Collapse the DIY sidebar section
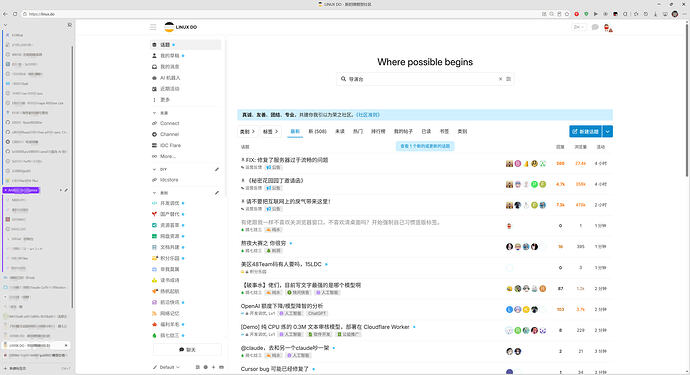The width and height of the screenshot is (690, 375). click(x=154, y=169)
